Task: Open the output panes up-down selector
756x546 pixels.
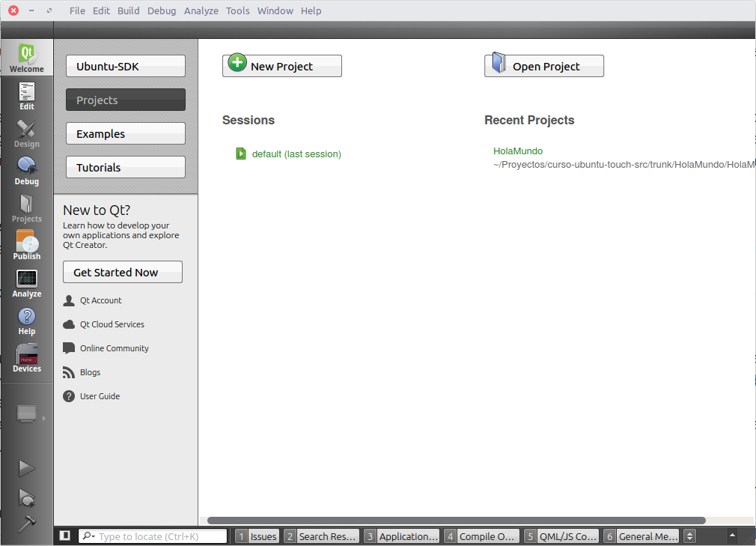Action: (689, 536)
